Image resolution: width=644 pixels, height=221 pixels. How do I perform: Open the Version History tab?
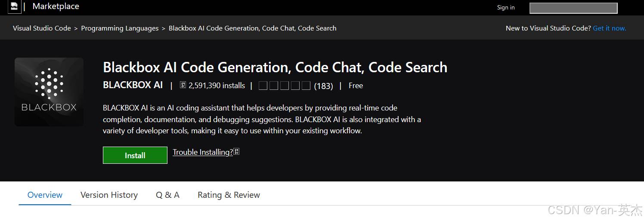[109, 195]
